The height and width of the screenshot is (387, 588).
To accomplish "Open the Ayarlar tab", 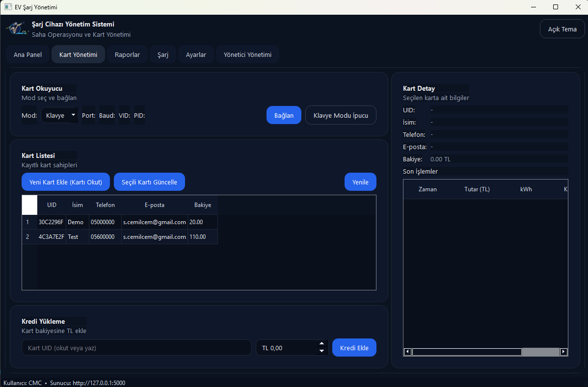I will pos(196,54).
